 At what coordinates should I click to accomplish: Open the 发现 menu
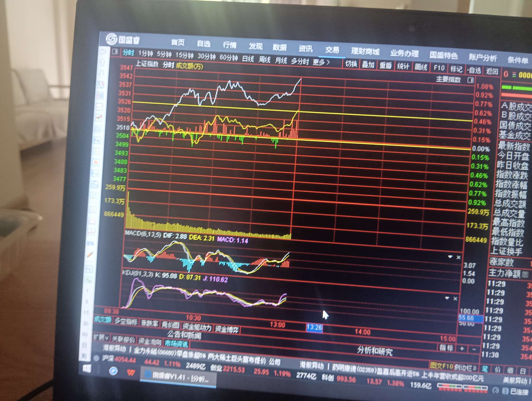click(255, 46)
